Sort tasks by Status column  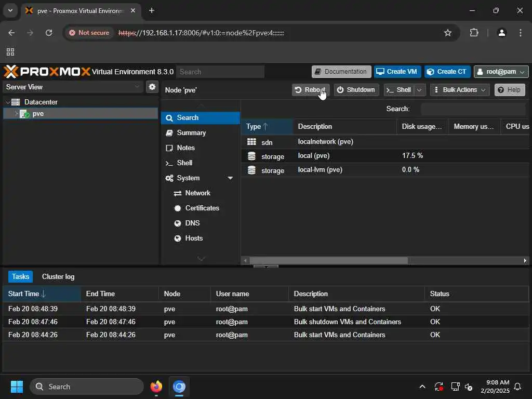[477, 294]
